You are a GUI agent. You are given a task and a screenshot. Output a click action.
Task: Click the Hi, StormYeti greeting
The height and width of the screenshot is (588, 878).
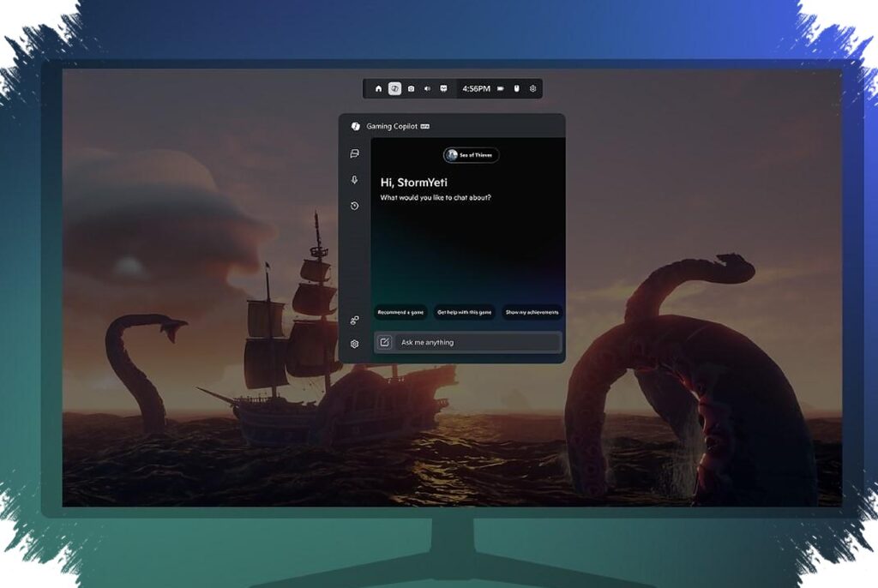414,183
